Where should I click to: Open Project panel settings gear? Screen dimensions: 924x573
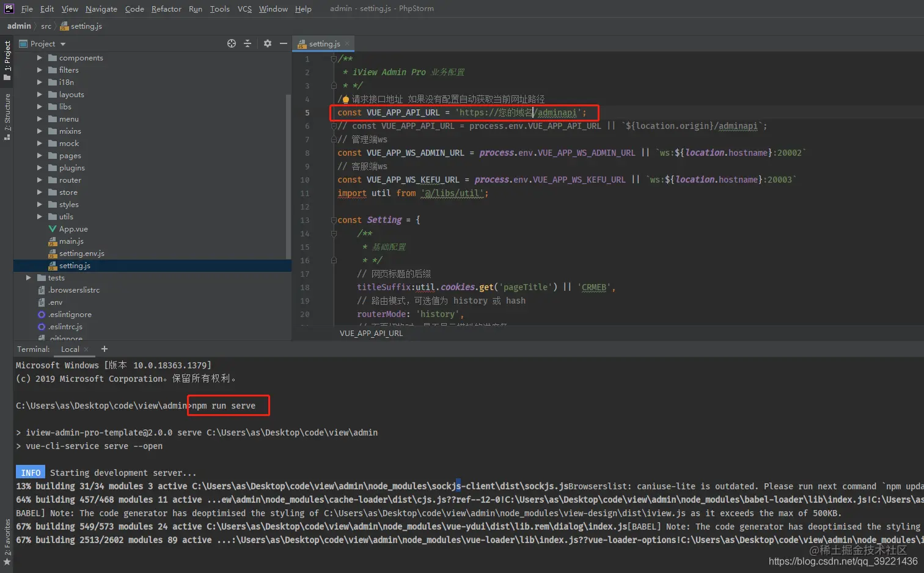[x=267, y=43]
